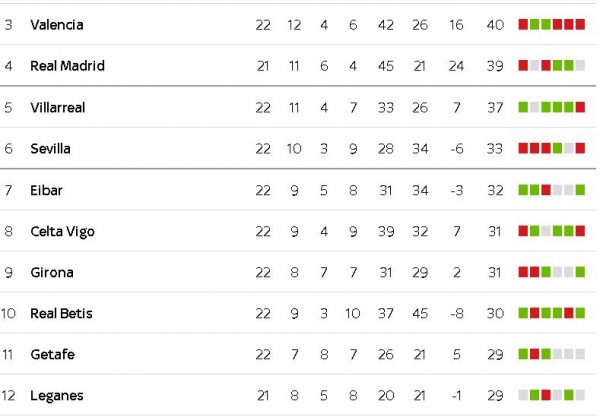Image resolution: width=600 pixels, height=417 pixels.
Task: Open the Sevilla team page
Action: point(51,148)
